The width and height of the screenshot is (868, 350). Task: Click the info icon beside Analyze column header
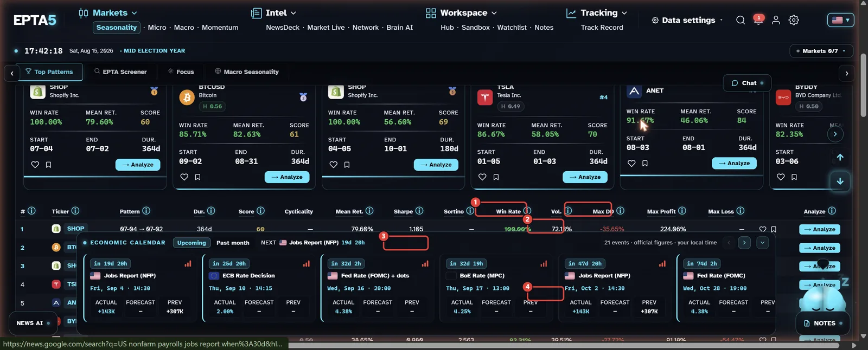coord(832,211)
